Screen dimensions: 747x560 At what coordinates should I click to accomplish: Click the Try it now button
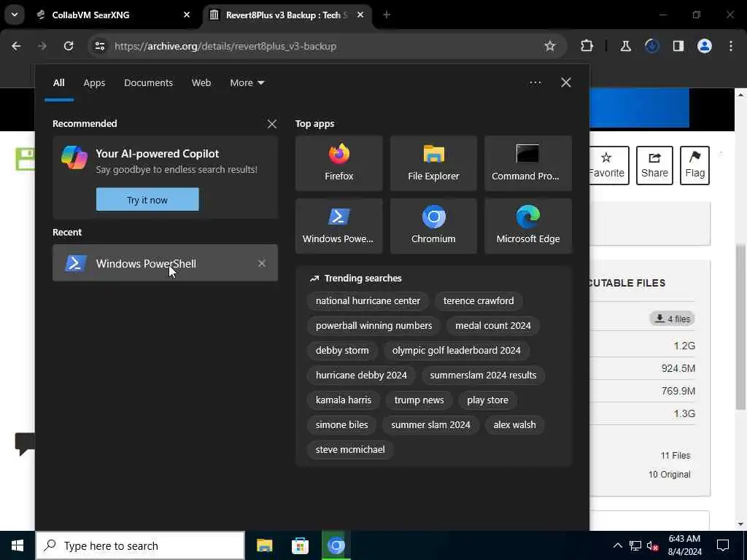coord(147,200)
